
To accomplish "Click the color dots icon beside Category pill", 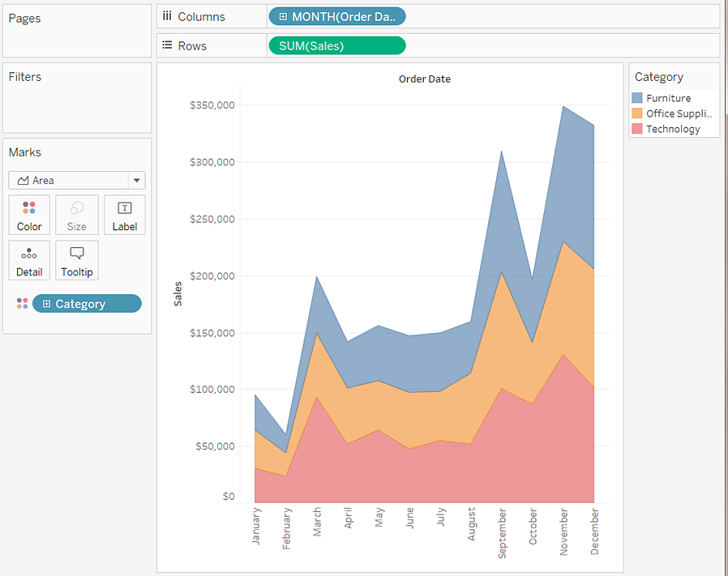I will (22, 304).
